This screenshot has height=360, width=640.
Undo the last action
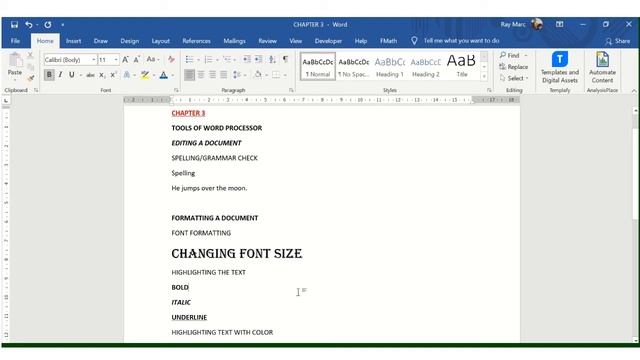click(x=29, y=24)
